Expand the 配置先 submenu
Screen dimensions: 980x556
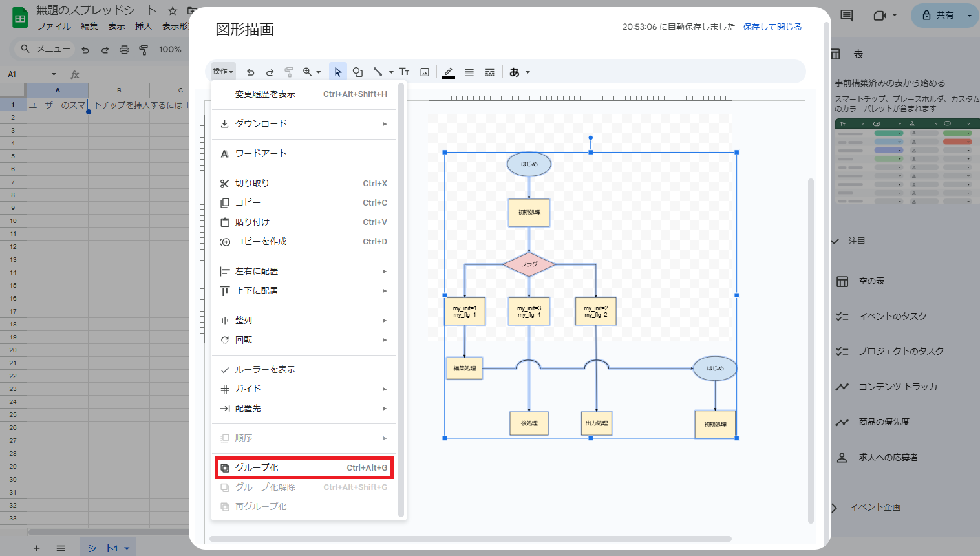(x=304, y=409)
